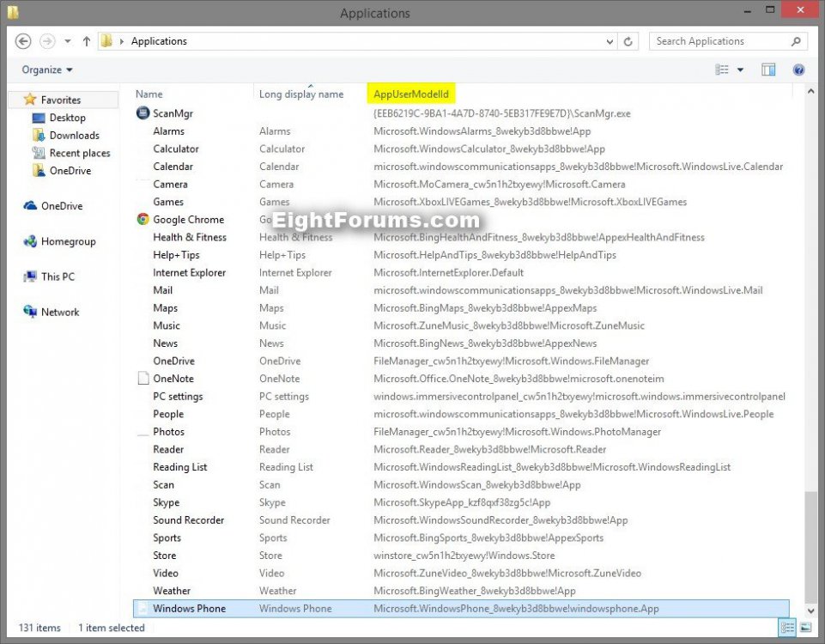
Task: Select the Windows Phone row
Action: point(461,608)
